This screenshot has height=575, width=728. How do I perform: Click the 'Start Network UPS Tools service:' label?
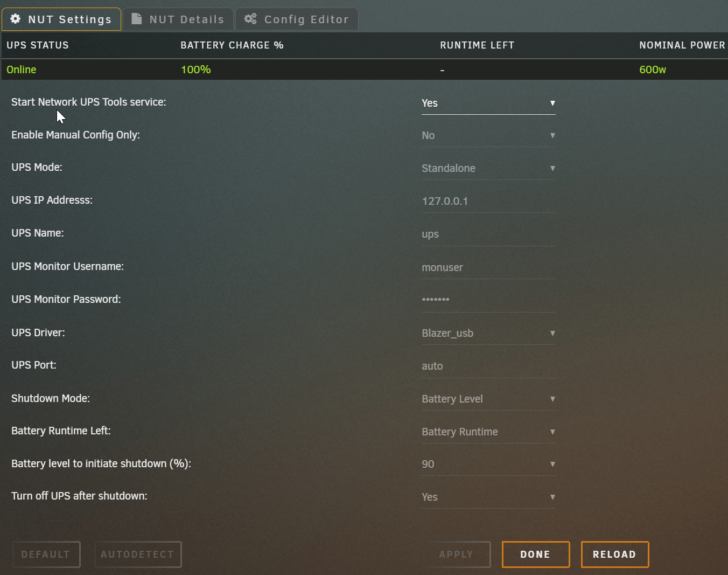coord(89,102)
